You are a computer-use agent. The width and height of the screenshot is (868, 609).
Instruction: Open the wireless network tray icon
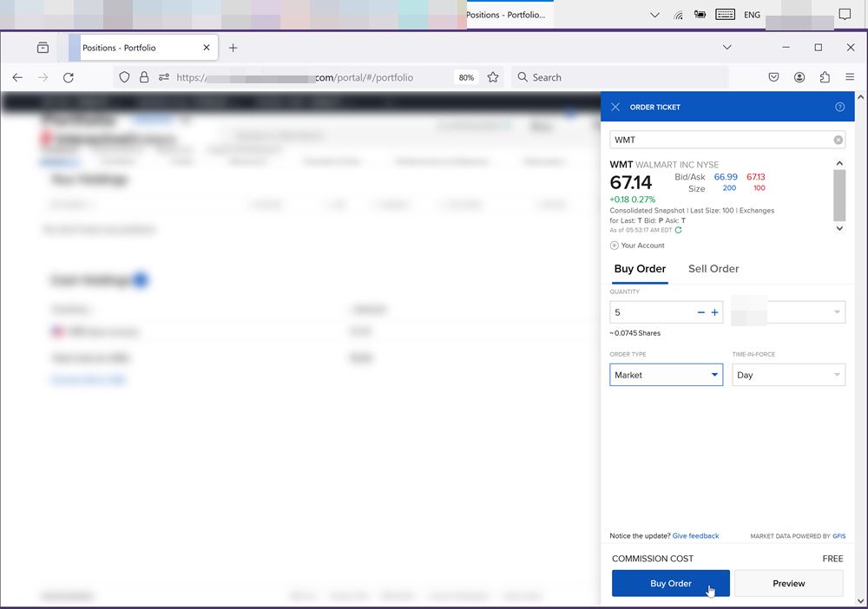678,15
